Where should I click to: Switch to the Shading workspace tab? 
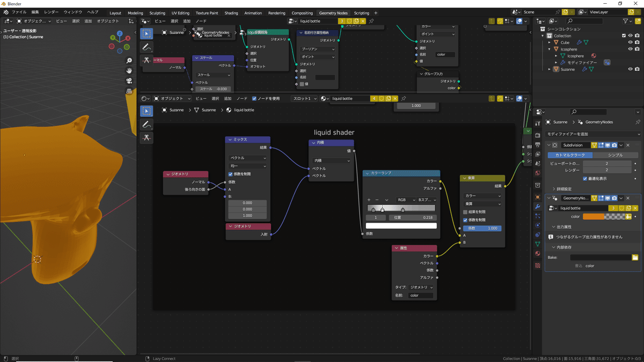tap(231, 13)
